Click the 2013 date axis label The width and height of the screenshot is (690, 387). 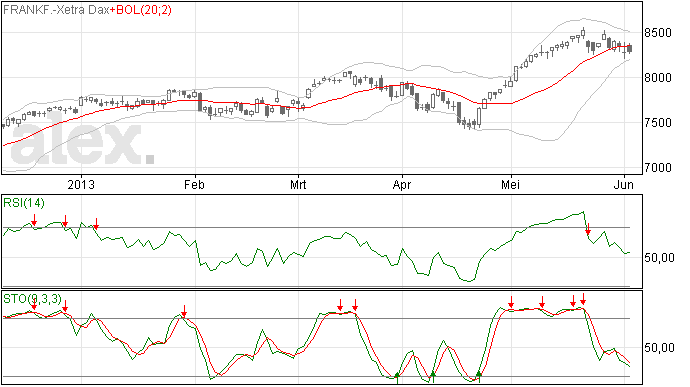[81, 184]
